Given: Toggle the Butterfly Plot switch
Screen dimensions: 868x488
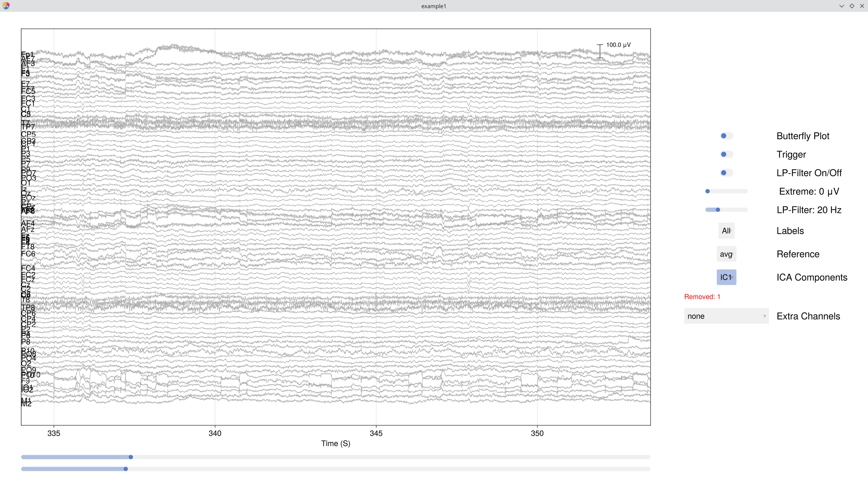Looking at the screenshot, I should [726, 136].
